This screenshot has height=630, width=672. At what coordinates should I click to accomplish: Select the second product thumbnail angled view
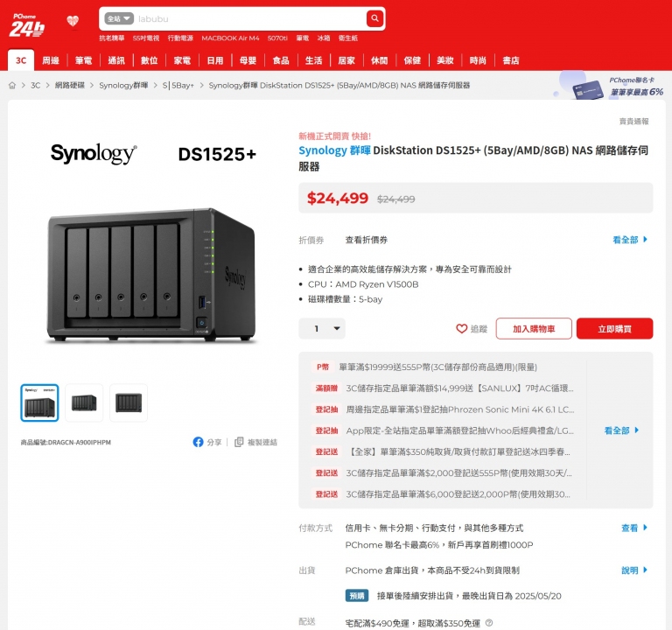tap(84, 402)
